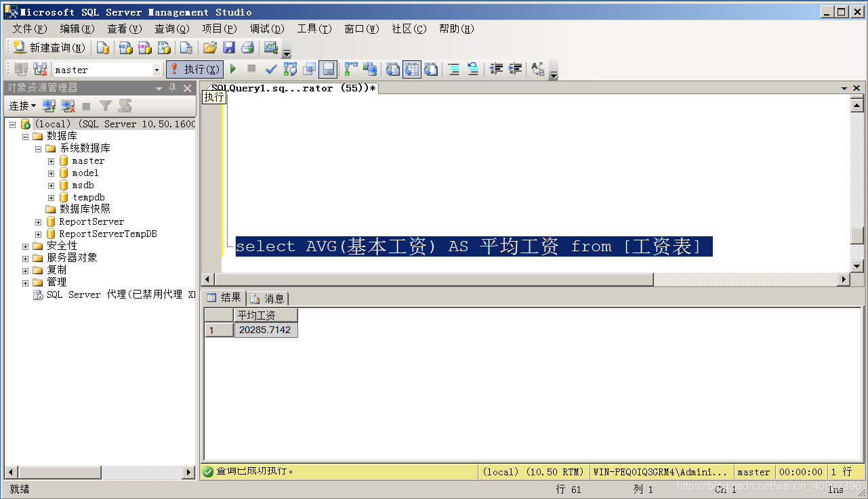868x499 pixels.
Task: Increase indent of the selected lines icon
Action: coord(516,69)
